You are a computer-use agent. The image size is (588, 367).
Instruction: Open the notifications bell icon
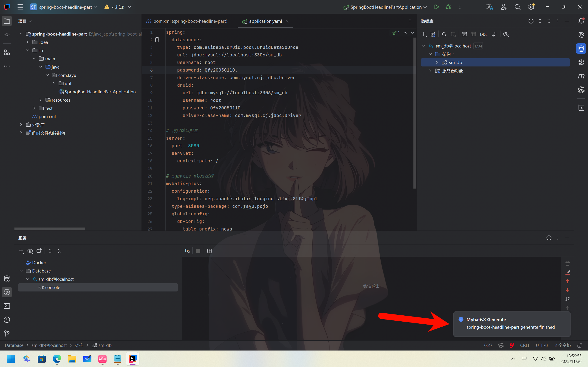[x=581, y=21]
